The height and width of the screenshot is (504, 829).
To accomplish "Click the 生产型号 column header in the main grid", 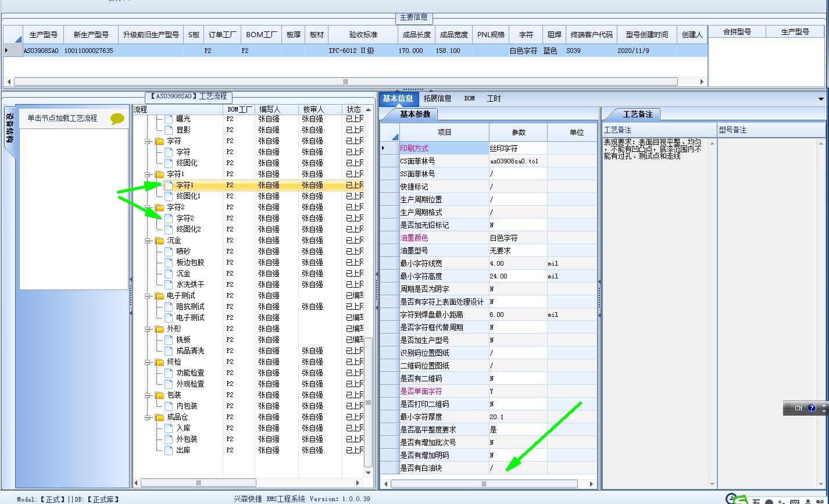I will point(44,35).
